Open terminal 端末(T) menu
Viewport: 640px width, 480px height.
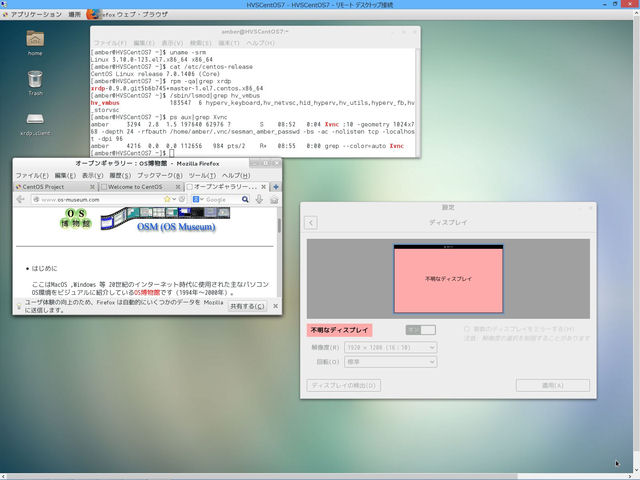click(229, 43)
